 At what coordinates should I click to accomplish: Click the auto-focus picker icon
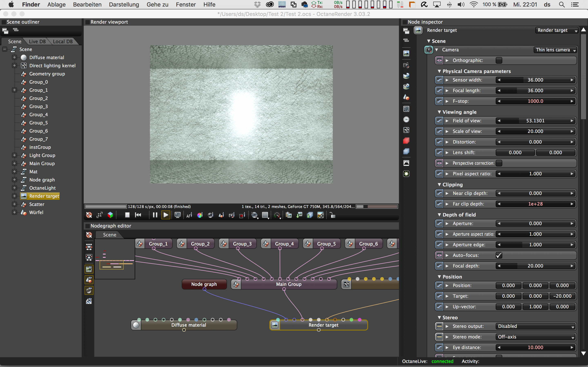[x=189, y=215]
